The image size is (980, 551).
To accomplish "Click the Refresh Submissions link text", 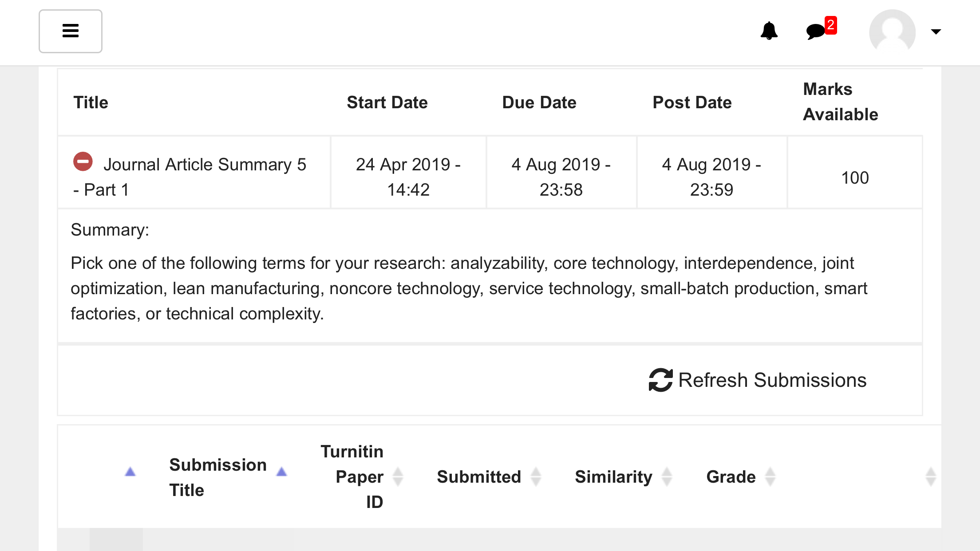I will tap(772, 380).
